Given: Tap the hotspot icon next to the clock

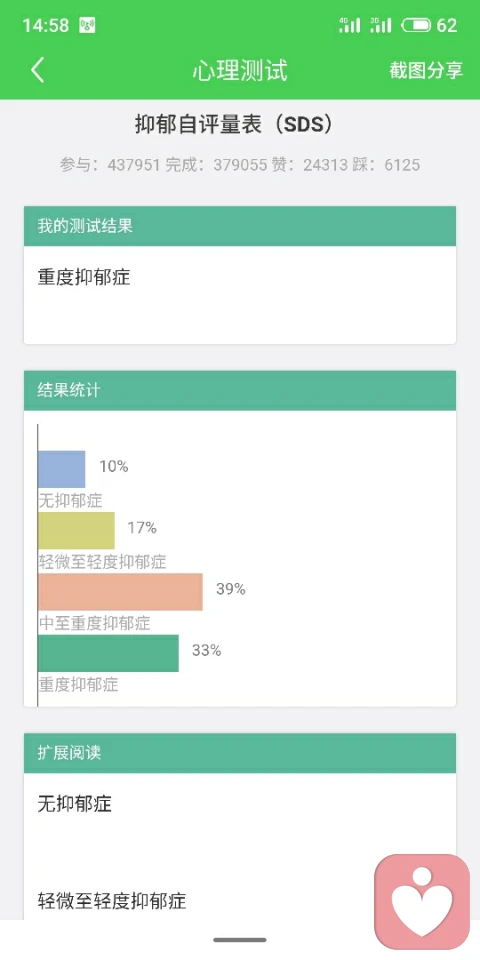Looking at the screenshot, I should coord(88,26).
